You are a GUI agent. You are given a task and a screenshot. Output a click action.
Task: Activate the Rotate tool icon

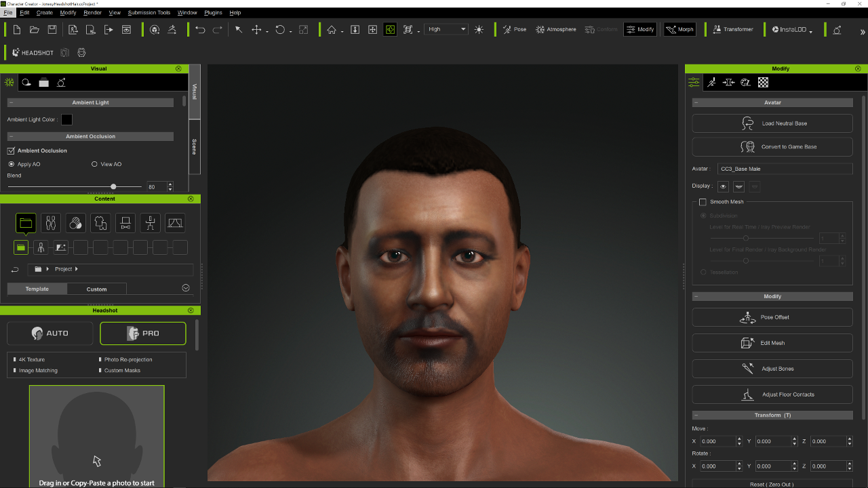pos(280,29)
